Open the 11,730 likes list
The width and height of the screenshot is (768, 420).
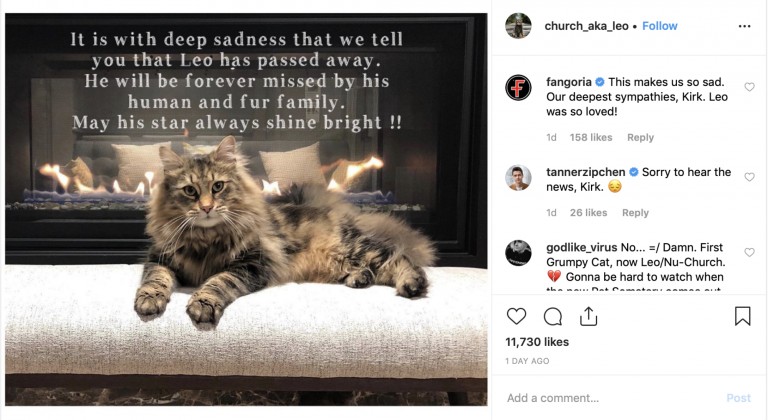[537, 342]
